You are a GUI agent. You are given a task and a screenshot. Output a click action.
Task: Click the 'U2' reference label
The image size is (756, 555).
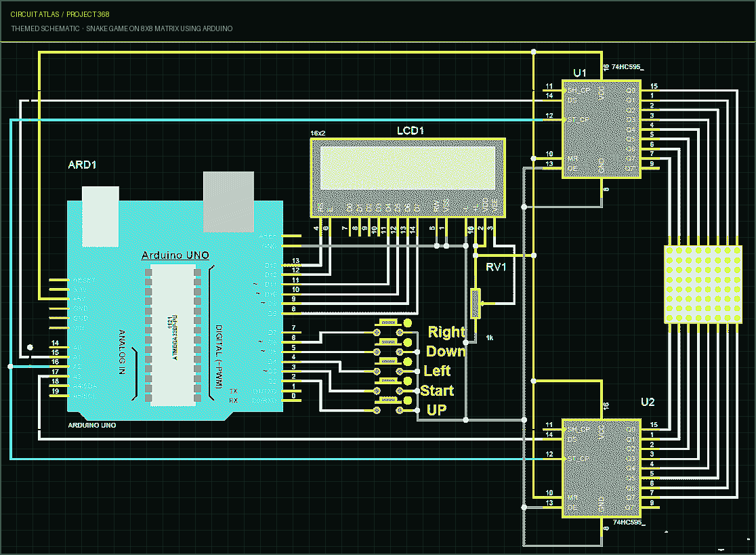[x=648, y=402]
